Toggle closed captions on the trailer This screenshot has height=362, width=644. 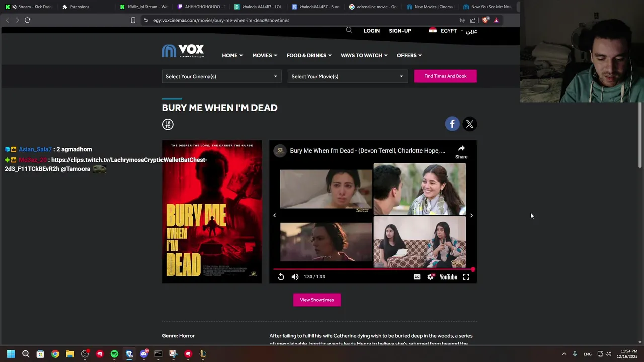(x=417, y=277)
